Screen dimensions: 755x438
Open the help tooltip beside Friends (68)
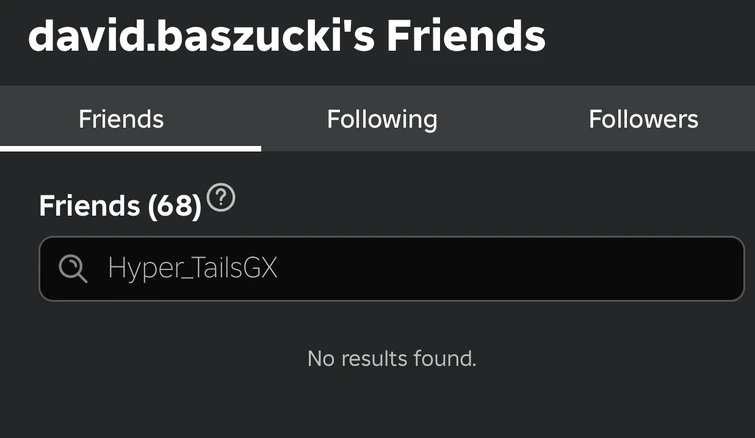[x=221, y=197]
